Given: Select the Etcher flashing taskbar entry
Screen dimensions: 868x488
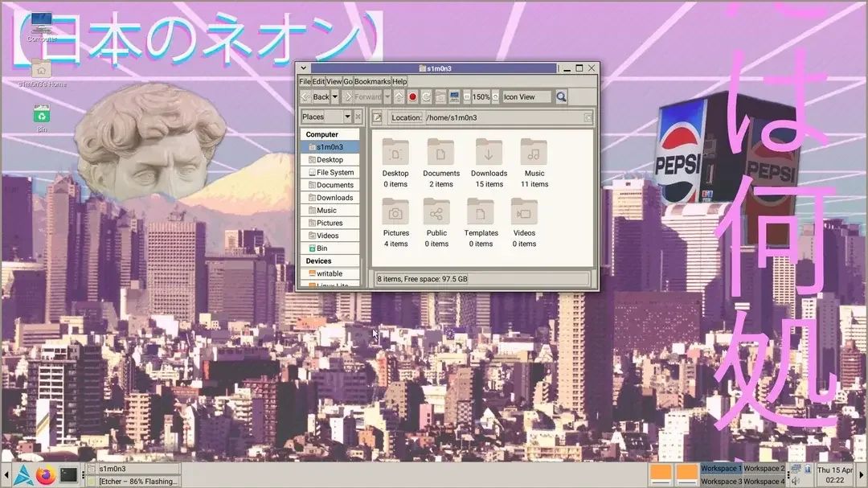Looking at the screenshot, I should pos(133,482).
